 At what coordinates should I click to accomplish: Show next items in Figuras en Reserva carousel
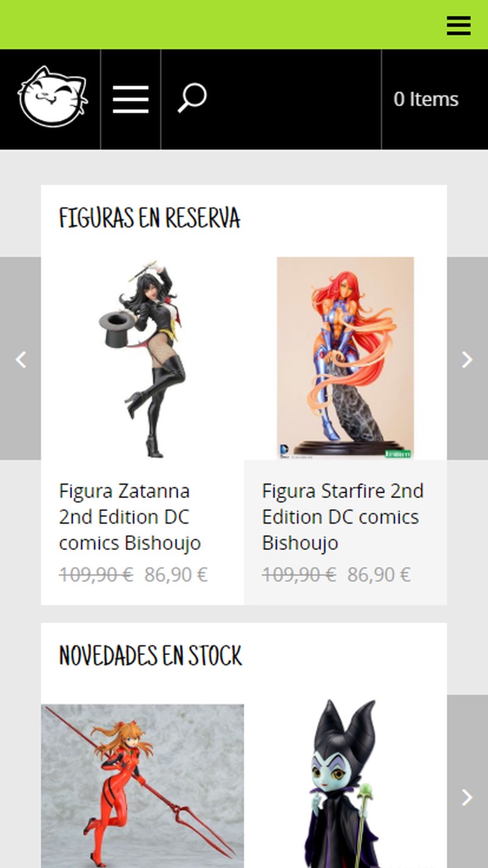467,359
